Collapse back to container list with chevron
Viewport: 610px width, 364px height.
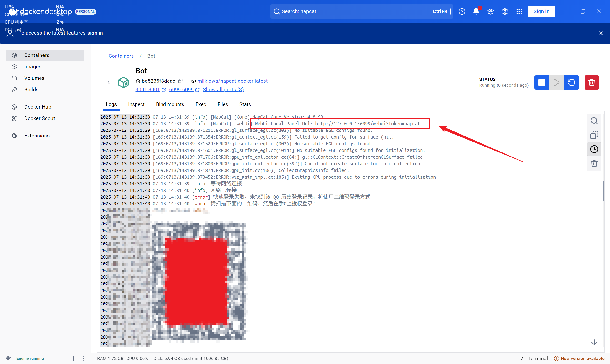pyautogui.click(x=109, y=82)
